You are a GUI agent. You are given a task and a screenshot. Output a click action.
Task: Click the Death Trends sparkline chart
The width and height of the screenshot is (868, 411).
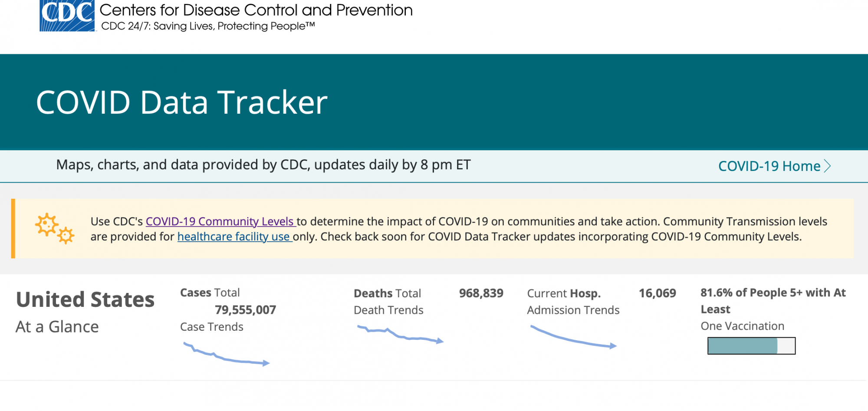coord(400,335)
